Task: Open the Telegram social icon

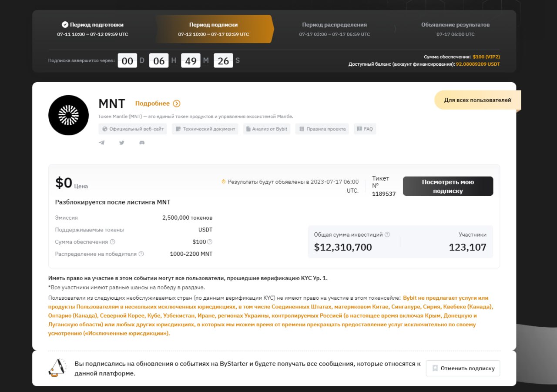Action: (x=102, y=143)
